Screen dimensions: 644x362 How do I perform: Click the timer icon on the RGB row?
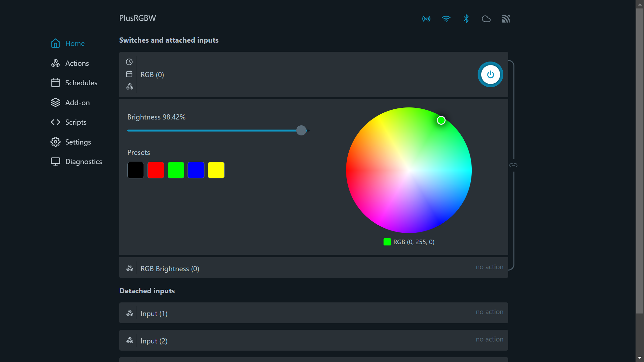[x=129, y=62]
